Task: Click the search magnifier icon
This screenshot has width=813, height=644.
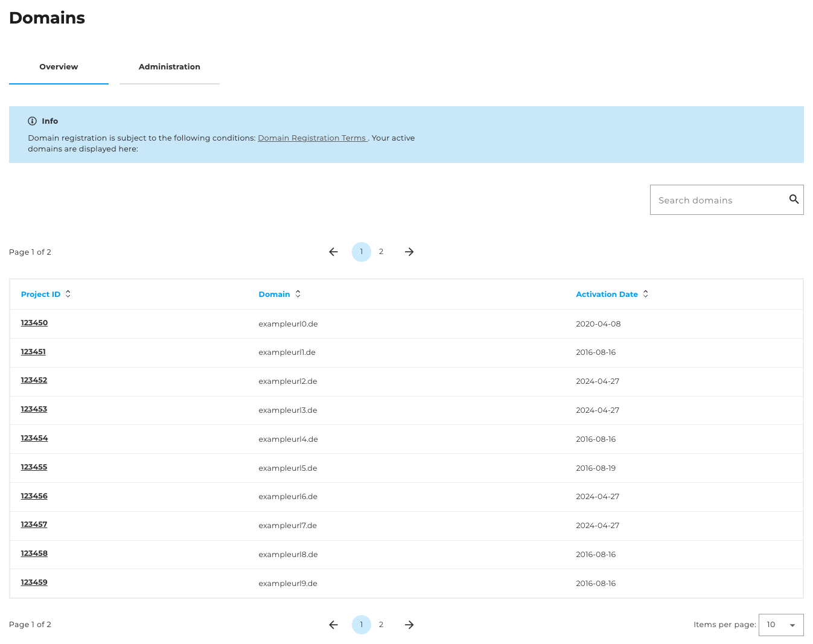Action: click(x=794, y=199)
